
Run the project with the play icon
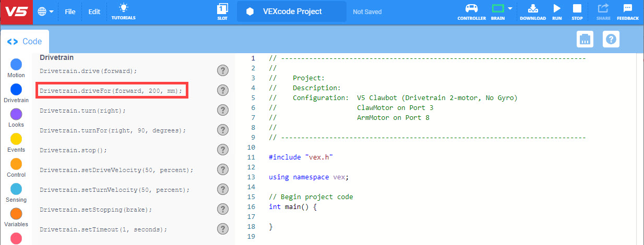coord(557,8)
